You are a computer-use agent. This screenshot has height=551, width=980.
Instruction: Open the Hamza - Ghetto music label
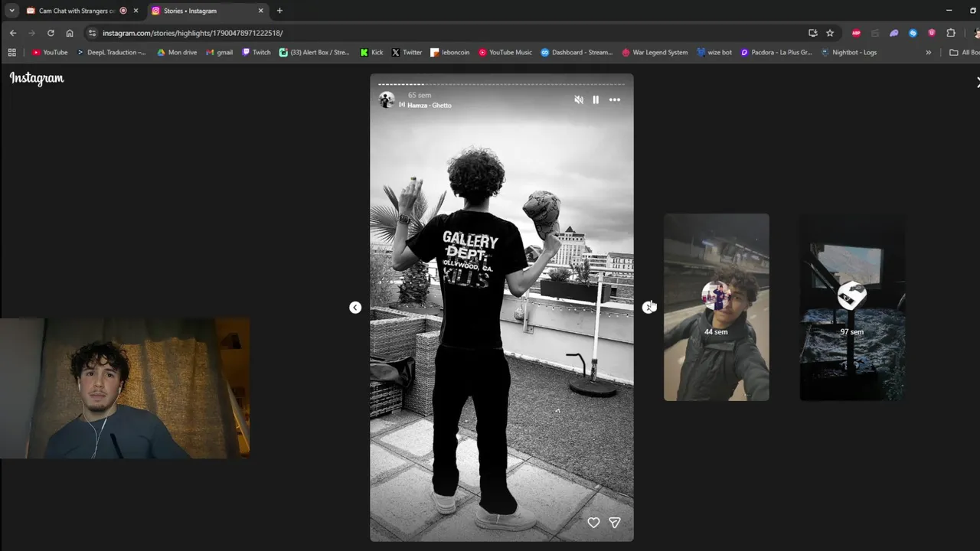430,106
